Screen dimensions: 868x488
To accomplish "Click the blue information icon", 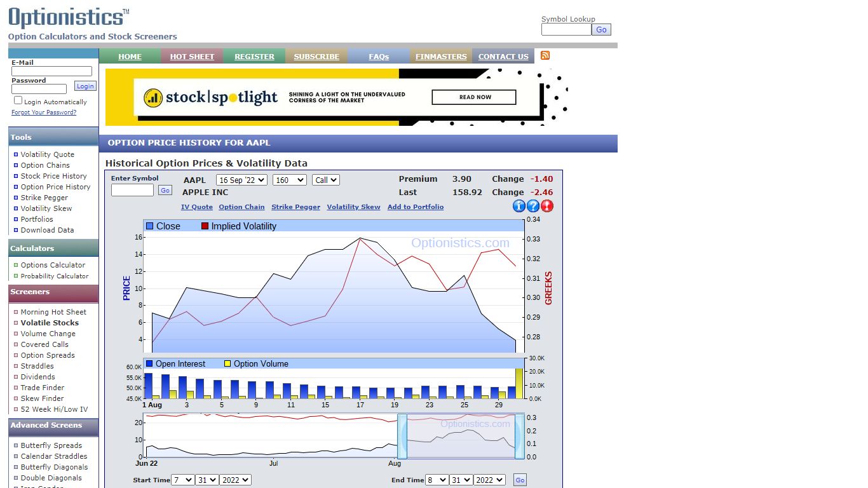I will 519,206.
